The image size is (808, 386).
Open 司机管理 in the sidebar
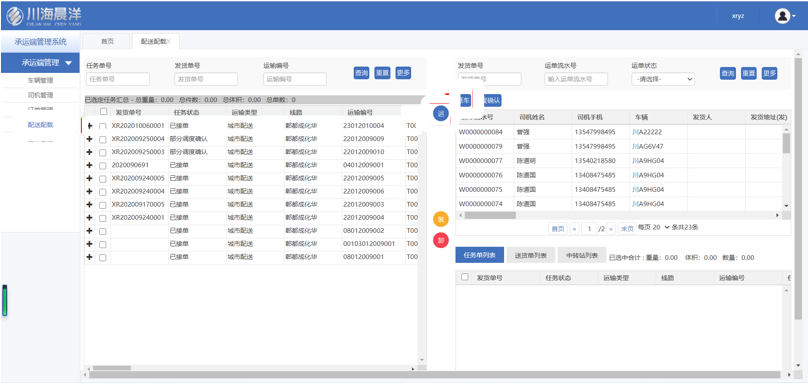click(40, 95)
